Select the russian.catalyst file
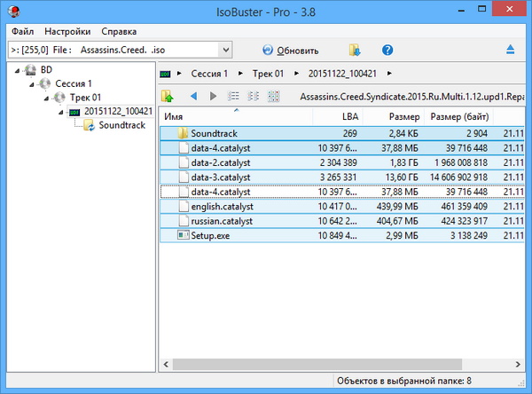Image resolution: width=532 pixels, height=394 pixels. tap(222, 220)
